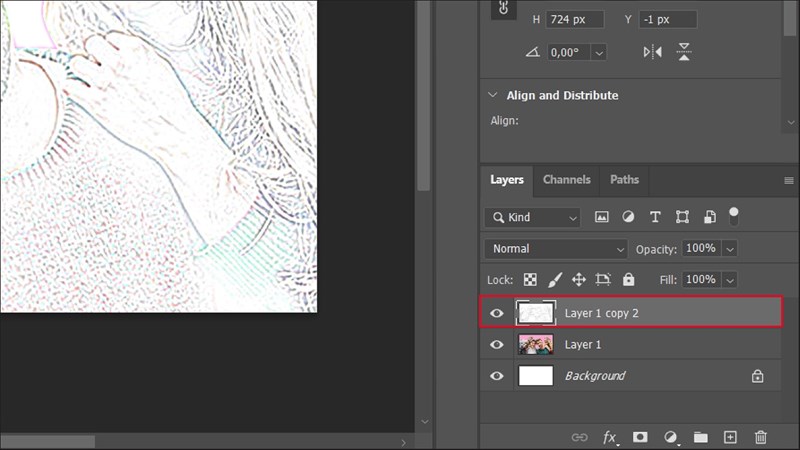Open the Layers panel menu

click(x=789, y=181)
